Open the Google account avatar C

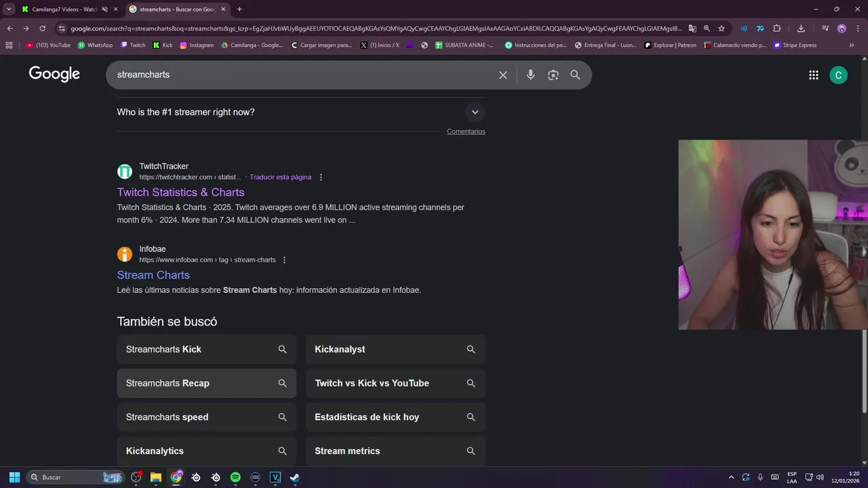click(838, 75)
